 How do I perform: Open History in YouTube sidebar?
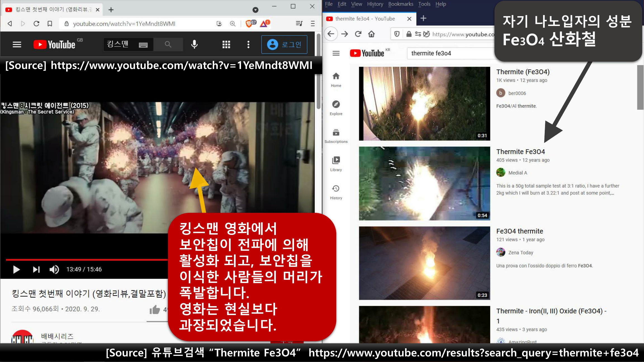pos(336,192)
